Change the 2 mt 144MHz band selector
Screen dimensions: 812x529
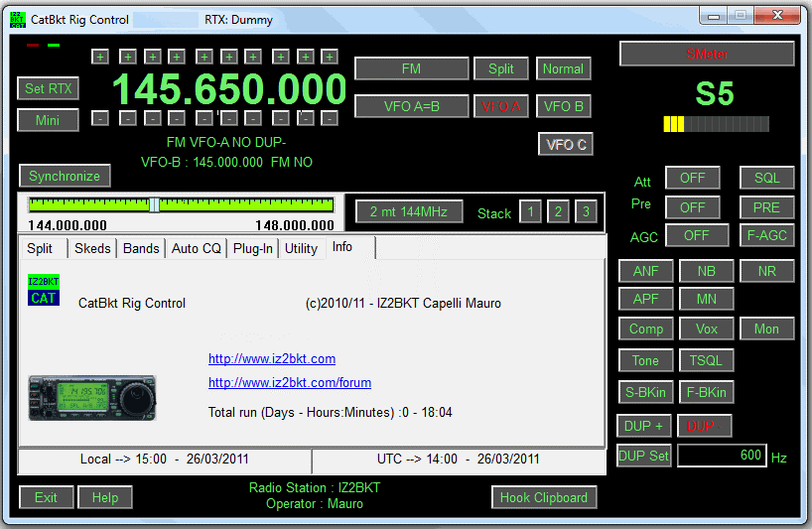click(408, 211)
